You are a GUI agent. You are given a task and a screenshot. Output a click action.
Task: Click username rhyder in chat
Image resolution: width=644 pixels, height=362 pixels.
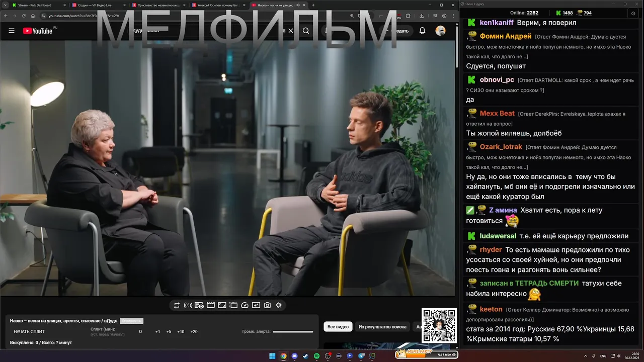(x=491, y=250)
